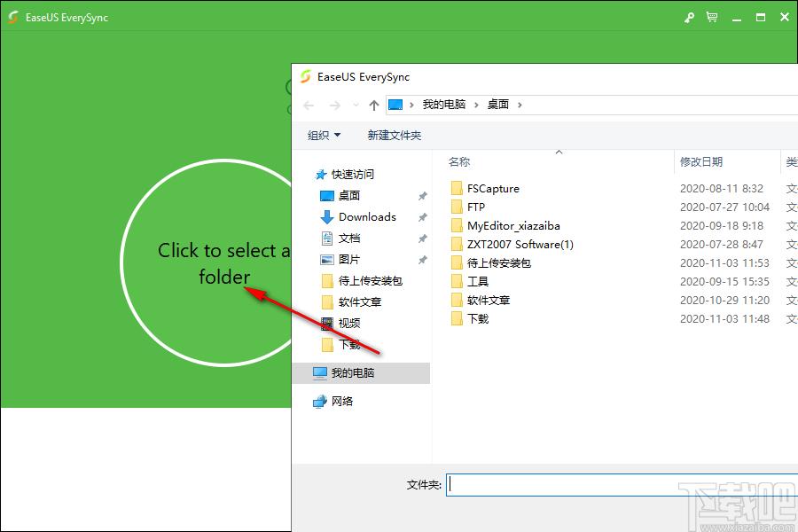The width and height of the screenshot is (798, 532).
Task: Go forward with the right arrow button
Action: click(x=334, y=106)
